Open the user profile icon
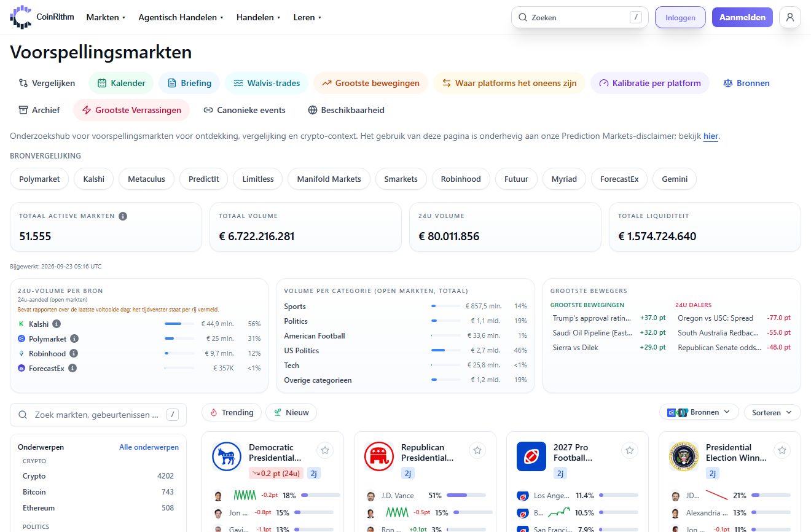This screenshot has width=811, height=532. (790, 17)
